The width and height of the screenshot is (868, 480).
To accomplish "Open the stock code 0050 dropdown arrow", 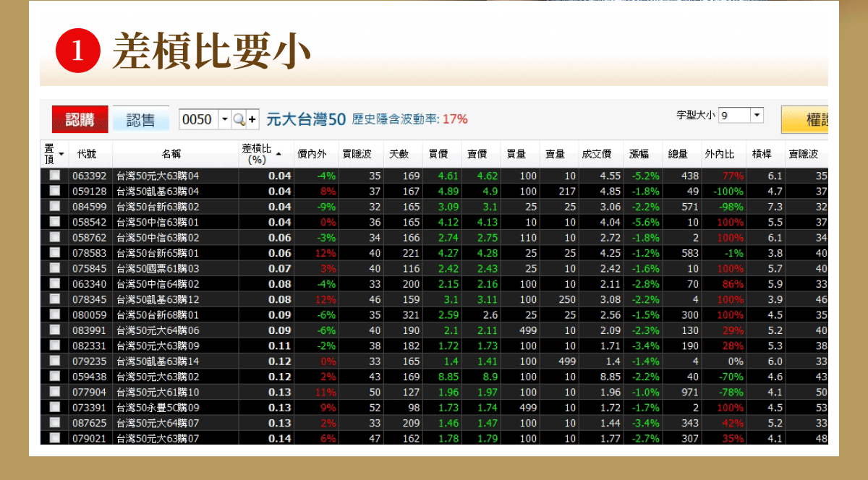I will (224, 119).
